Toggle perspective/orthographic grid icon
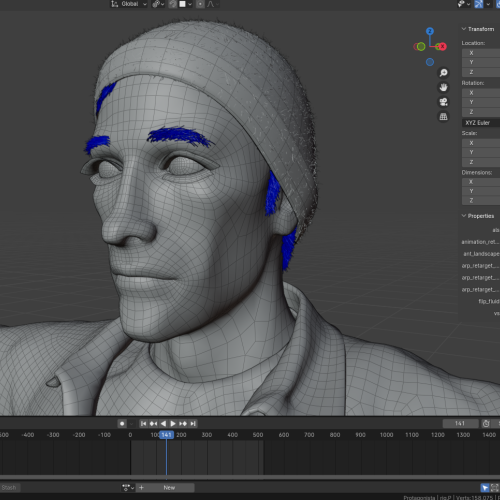This screenshot has height=500, width=500. click(x=443, y=117)
